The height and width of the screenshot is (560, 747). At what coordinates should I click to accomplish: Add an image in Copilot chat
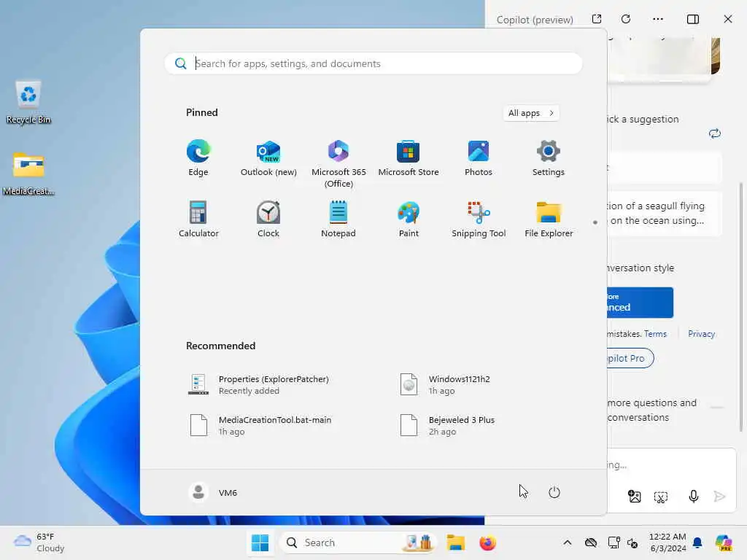(635, 497)
